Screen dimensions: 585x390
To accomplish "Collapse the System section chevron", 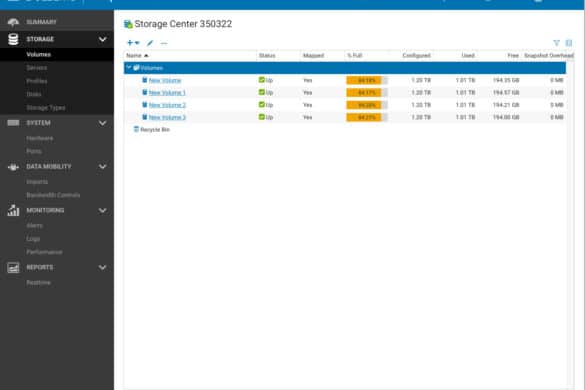I will click(103, 123).
